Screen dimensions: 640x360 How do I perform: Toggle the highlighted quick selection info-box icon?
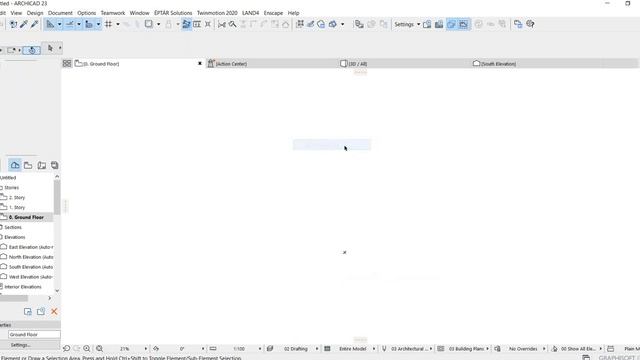[31, 51]
